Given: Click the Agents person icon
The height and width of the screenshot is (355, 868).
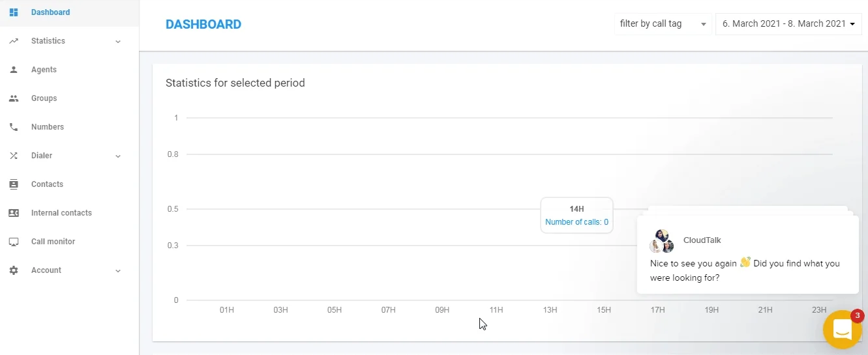Looking at the screenshot, I should (x=14, y=70).
